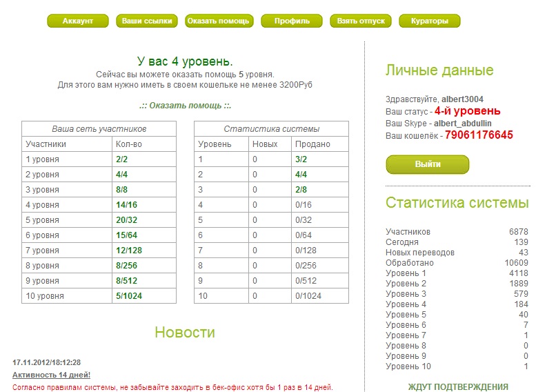Click the username albert3004
The width and height of the screenshot is (556, 392).
click(x=462, y=99)
